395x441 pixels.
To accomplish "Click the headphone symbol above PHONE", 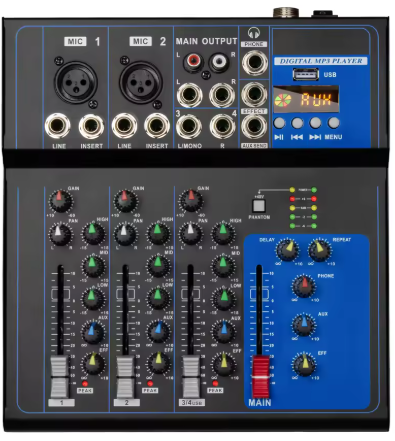I will point(254,33).
